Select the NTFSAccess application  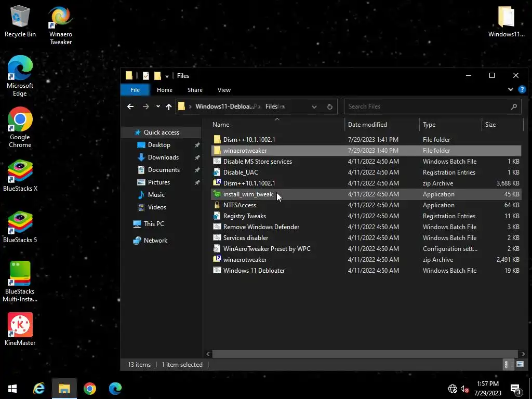(366, 205)
